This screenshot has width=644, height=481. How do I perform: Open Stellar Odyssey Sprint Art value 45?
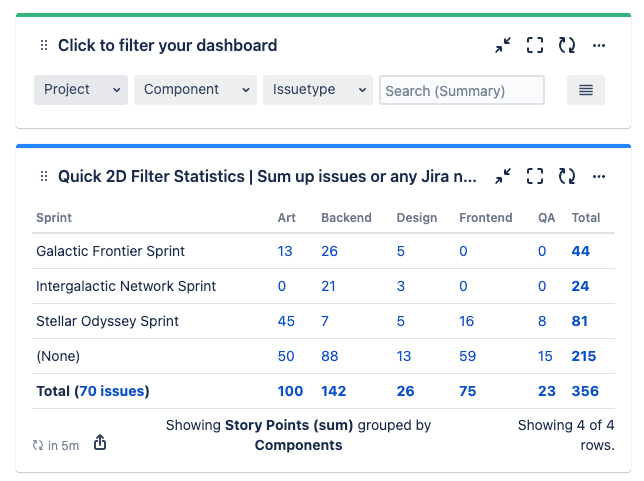286,321
